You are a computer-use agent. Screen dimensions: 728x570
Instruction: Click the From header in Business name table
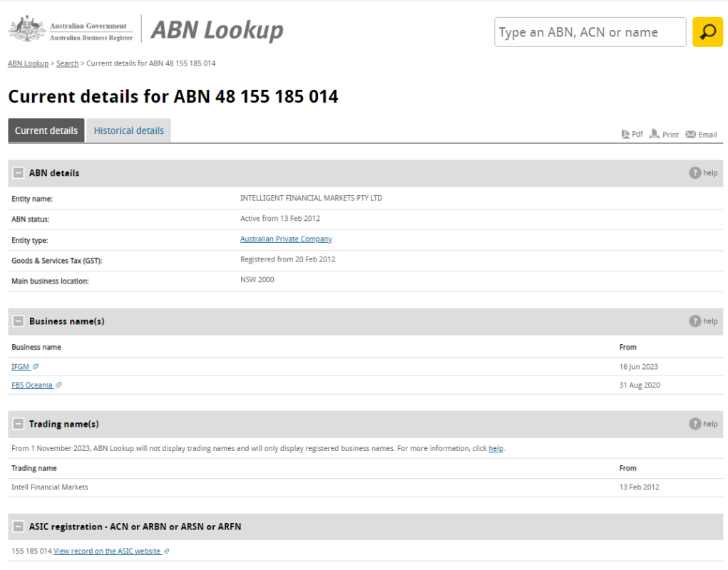pos(627,347)
